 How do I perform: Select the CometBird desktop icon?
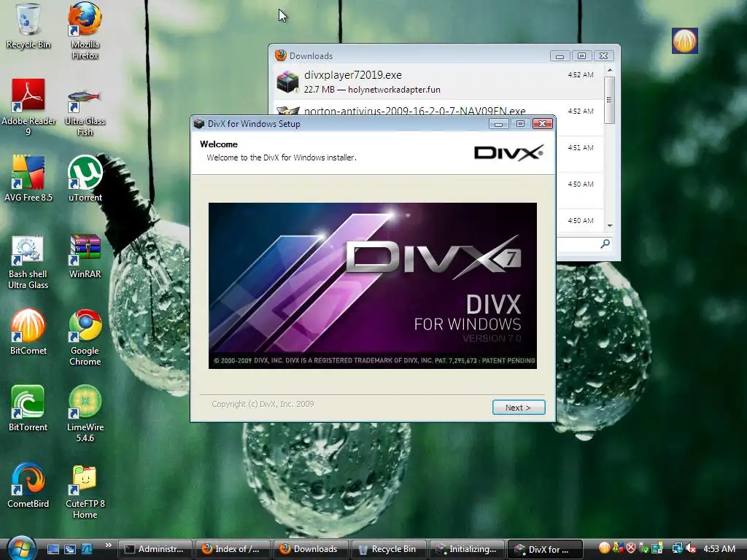[28, 485]
